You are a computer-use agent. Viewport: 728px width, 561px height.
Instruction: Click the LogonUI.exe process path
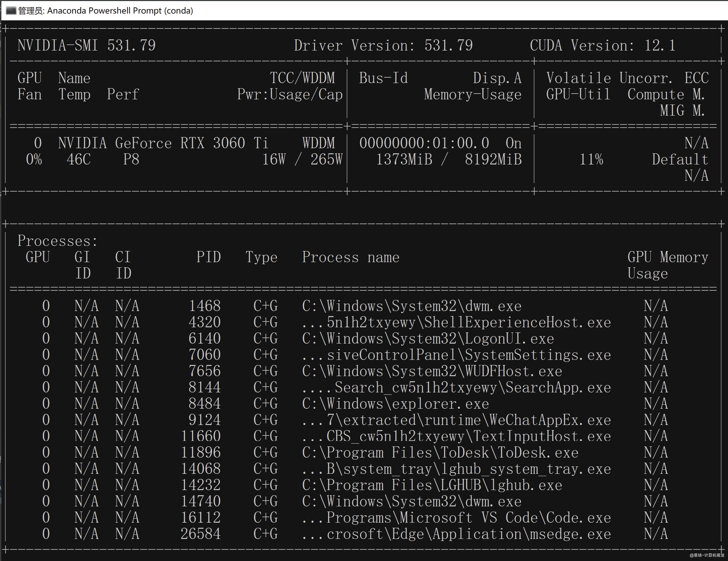click(x=428, y=338)
